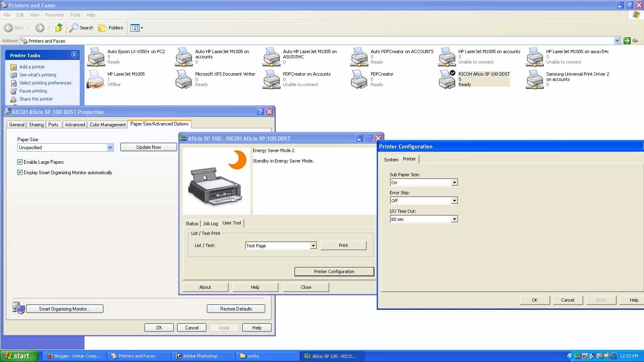The width and height of the screenshot is (644, 362).
Task: Open the Color Management tab in Properties
Action: (107, 125)
